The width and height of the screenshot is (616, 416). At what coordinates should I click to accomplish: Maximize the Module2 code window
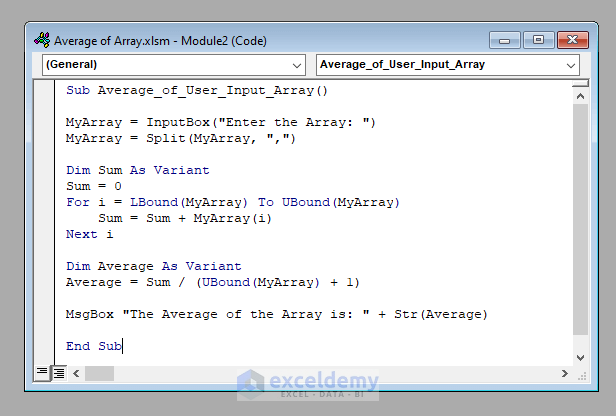tap(539, 40)
